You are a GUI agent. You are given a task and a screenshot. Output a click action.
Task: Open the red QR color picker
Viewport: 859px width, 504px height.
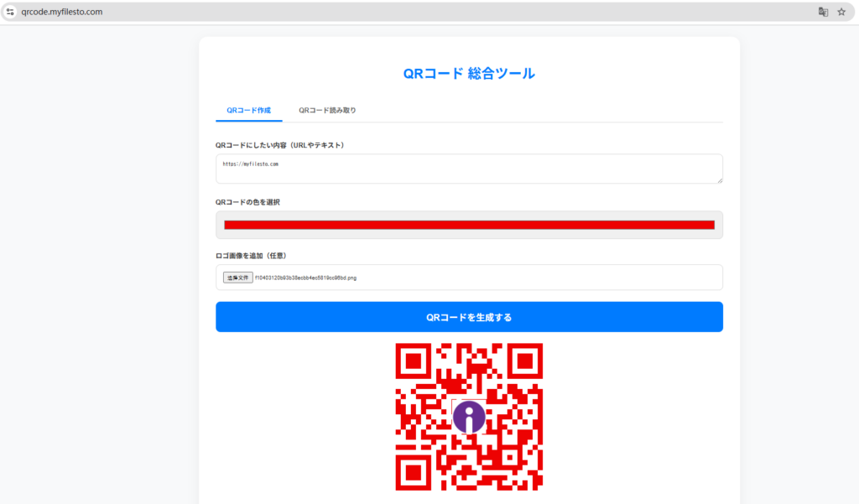click(469, 225)
